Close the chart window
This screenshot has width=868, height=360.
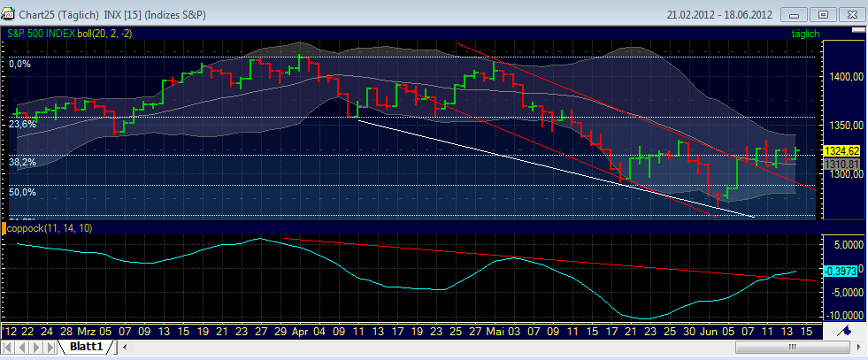point(852,14)
